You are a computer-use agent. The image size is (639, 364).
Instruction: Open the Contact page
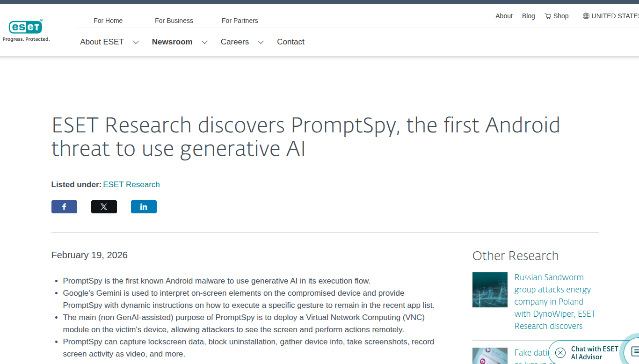[290, 42]
